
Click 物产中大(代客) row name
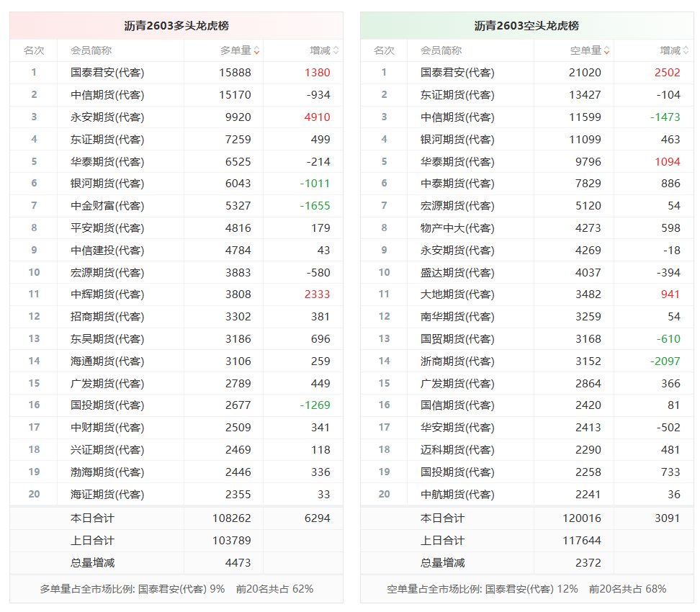[x=457, y=228]
